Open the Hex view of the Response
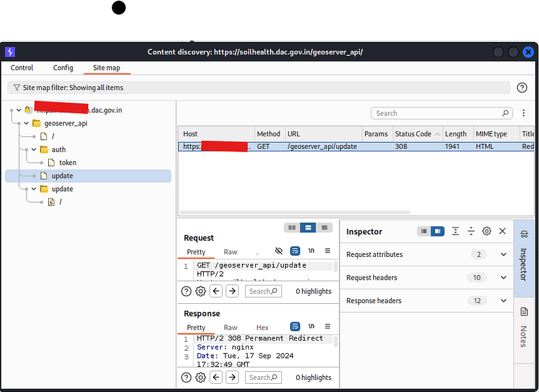The image size is (539, 392). (262, 327)
